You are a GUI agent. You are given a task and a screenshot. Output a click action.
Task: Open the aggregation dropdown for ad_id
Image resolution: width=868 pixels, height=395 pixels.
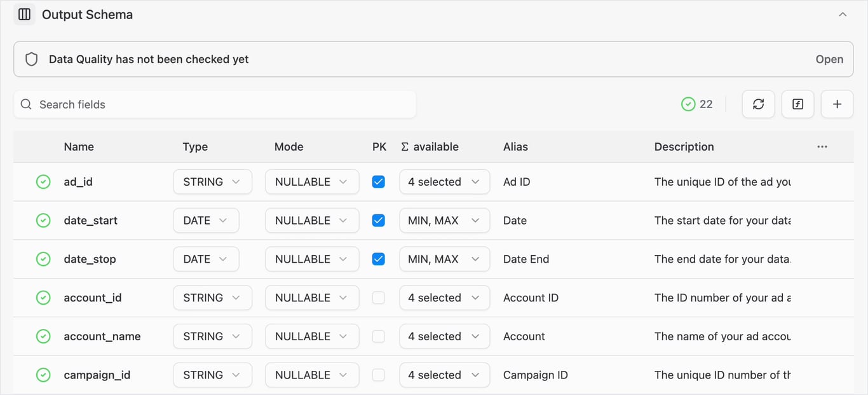click(x=444, y=182)
